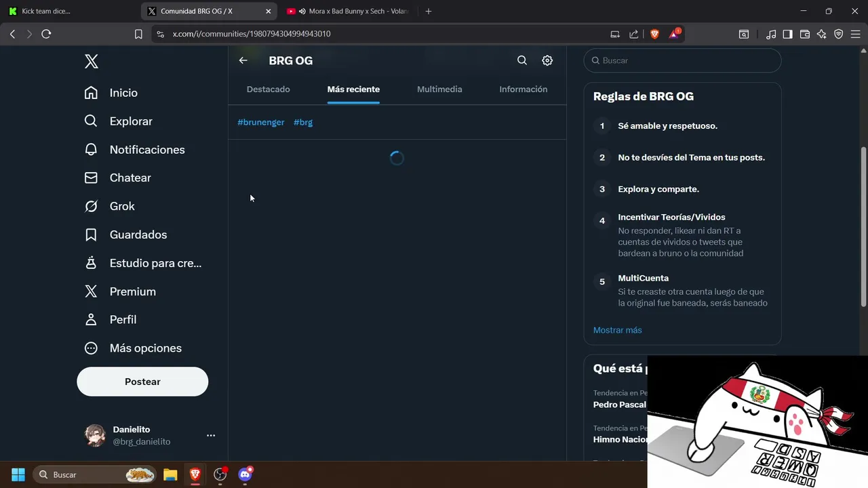The width and height of the screenshot is (868, 488).
Task: Open Brave main hamburger menu
Action: click(x=855, y=34)
